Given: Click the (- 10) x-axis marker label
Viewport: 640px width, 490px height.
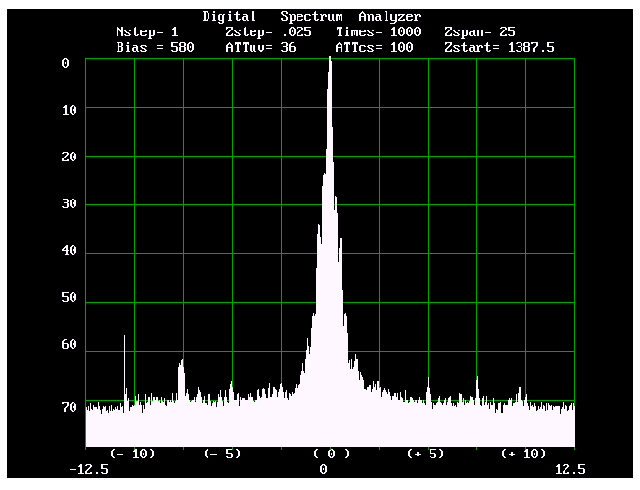Looking at the screenshot, I should tap(132, 453).
